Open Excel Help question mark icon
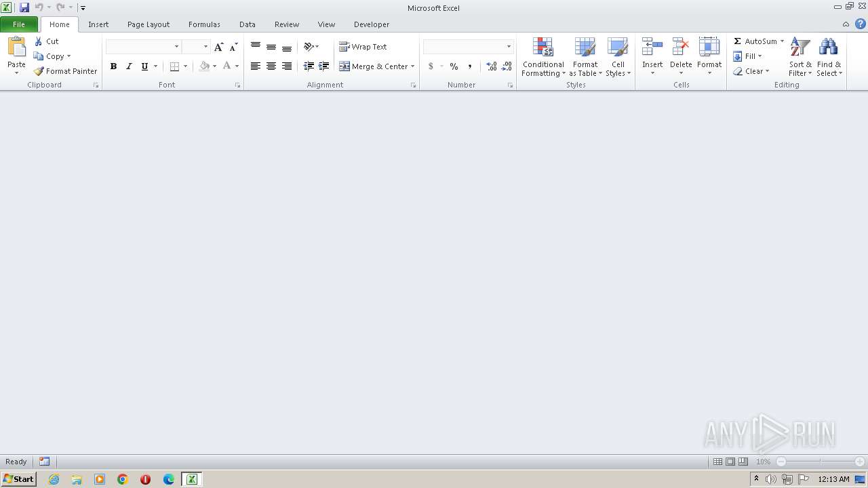Image resolution: width=868 pixels, height=488 pixels. tap(860, 24)
